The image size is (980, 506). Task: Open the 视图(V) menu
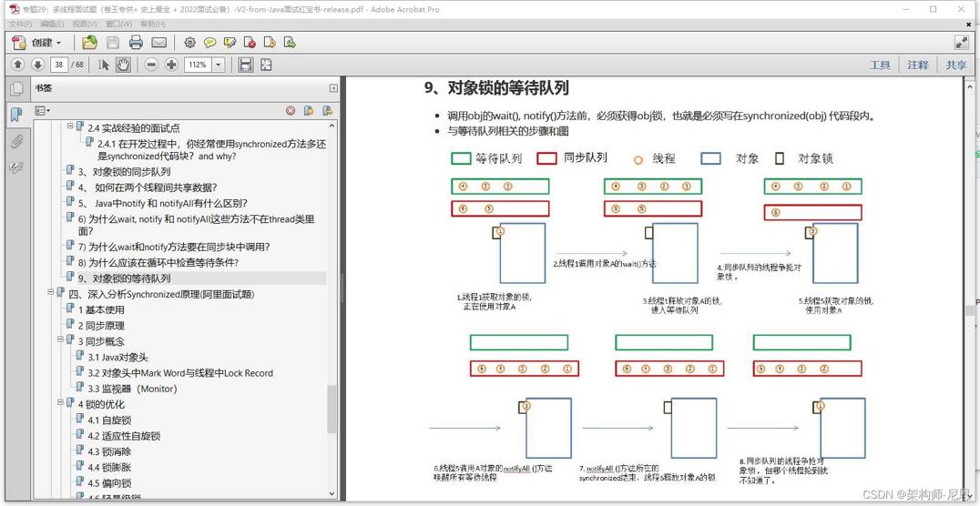pyautogui.click(x=85, y=24)
